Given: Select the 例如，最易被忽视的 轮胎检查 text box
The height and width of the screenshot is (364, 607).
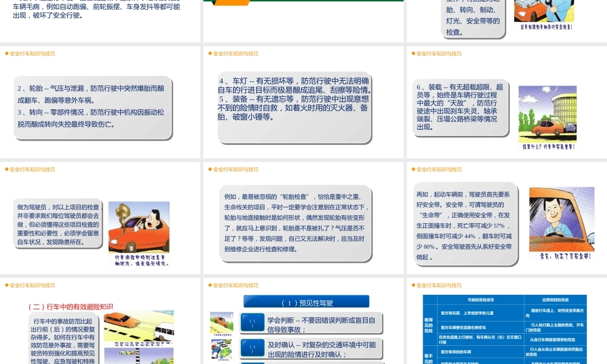Looking at the screenshot, I should [x=296, y=223].
